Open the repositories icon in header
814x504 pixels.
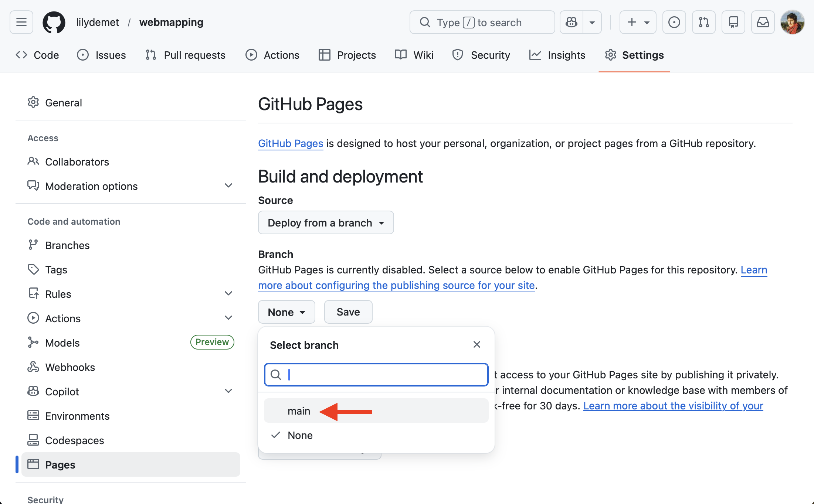point(733,22)
